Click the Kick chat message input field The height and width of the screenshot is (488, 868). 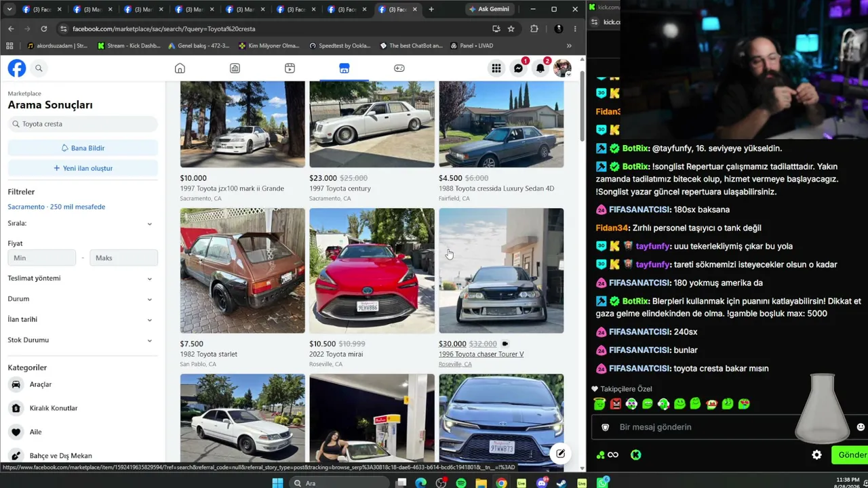click(705, 427)
